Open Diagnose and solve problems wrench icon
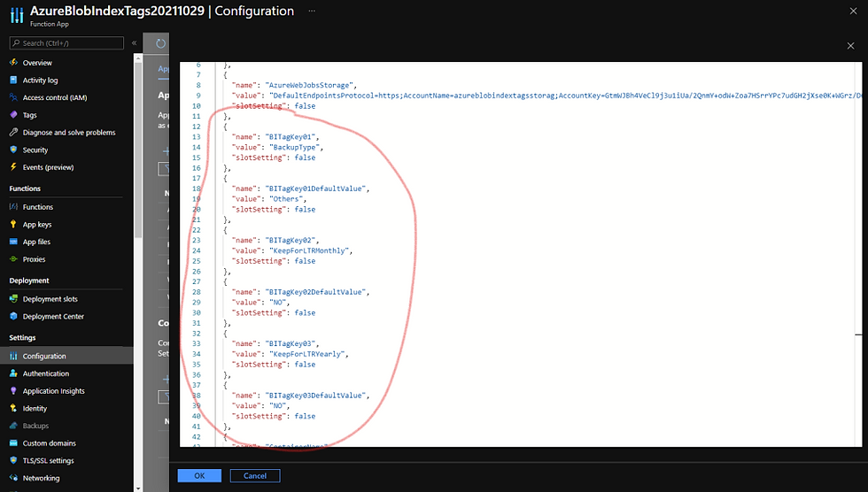The image size is (868, 492). tap(13, 132)
